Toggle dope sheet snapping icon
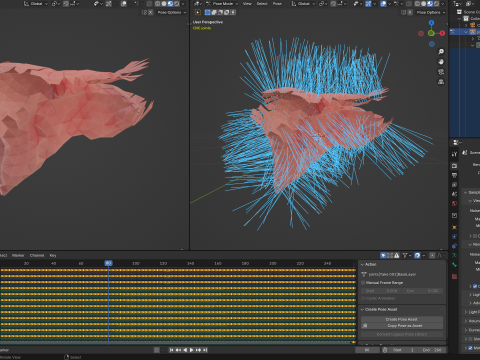The height and width of the screenshot is (360, 480). pos(417,255)
